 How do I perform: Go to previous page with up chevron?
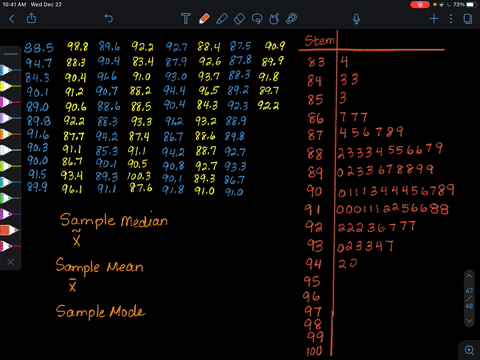469,276
